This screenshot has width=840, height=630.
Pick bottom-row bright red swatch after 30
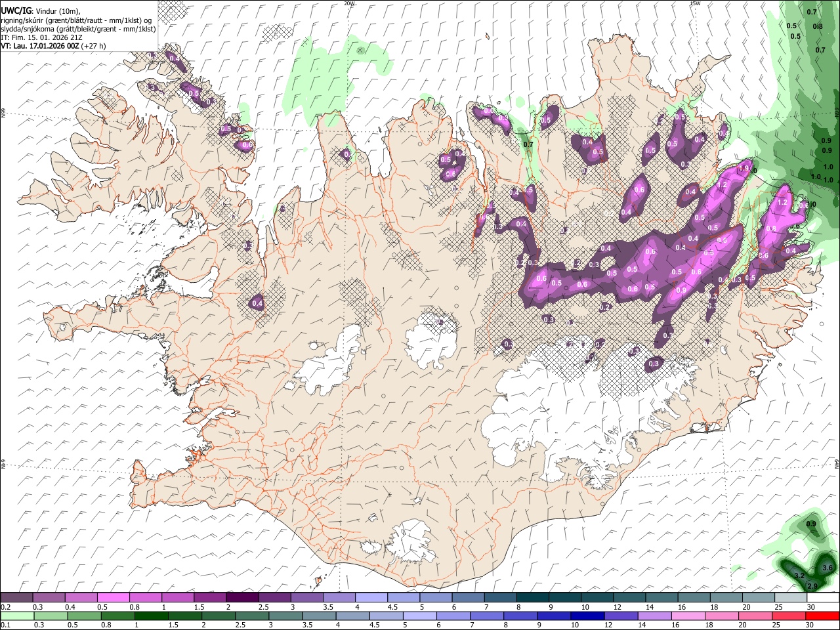823,616
